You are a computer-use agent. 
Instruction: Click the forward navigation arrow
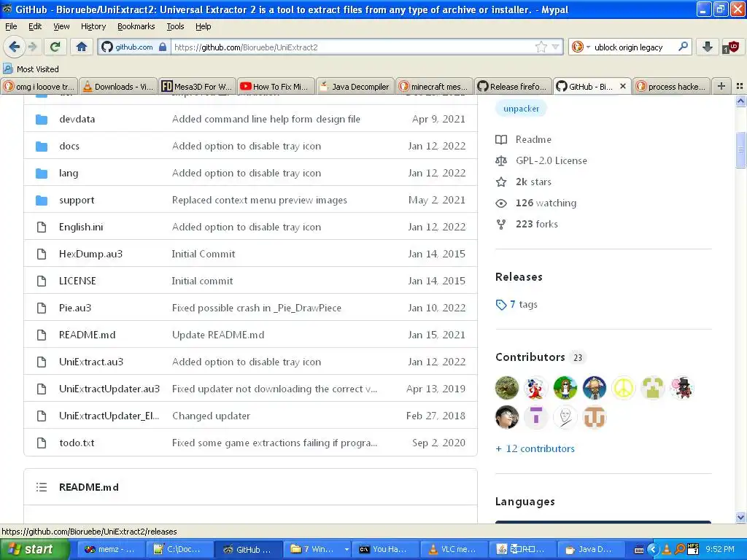(32, 47)
